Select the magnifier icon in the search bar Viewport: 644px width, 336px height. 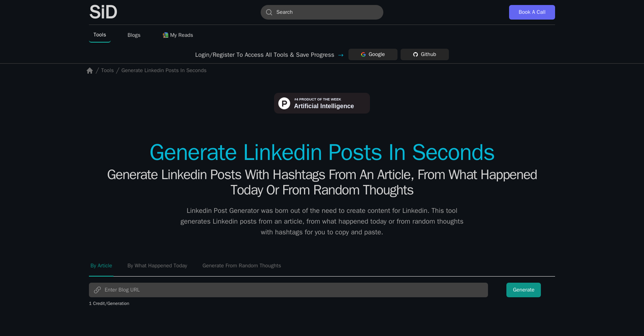point(269,12)
